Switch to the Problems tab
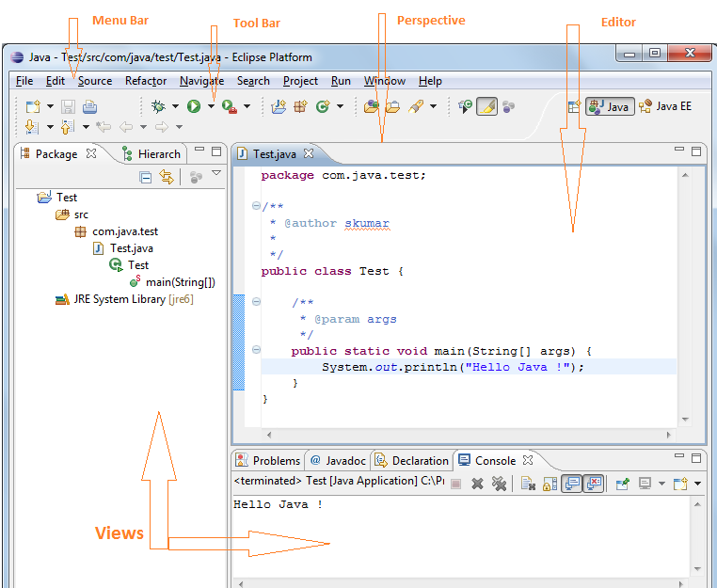 click(268, 460)
